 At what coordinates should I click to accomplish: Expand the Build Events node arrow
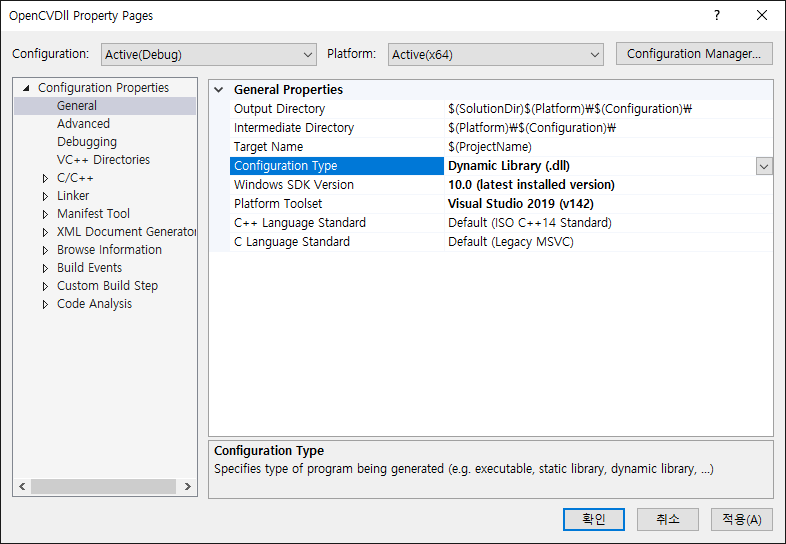click(x=45, y=268)
